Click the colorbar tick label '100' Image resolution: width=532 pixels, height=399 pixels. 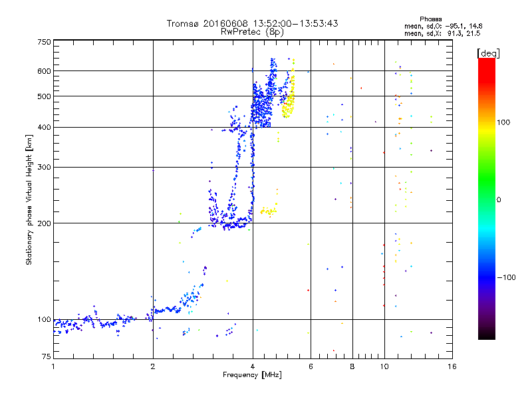503,122
